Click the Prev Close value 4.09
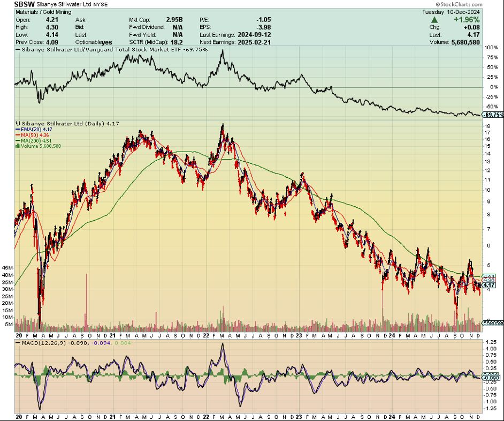 coord(52,42)
